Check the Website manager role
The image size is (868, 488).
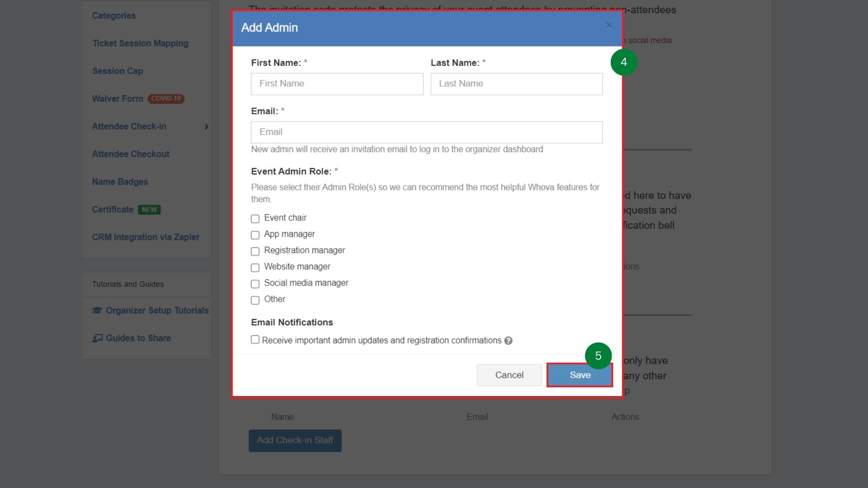point(255,267)
